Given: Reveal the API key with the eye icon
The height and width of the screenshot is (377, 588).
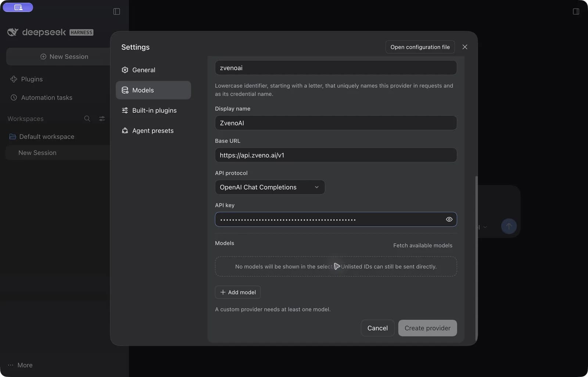Looking at the screenshot, I should pos(449,219).
